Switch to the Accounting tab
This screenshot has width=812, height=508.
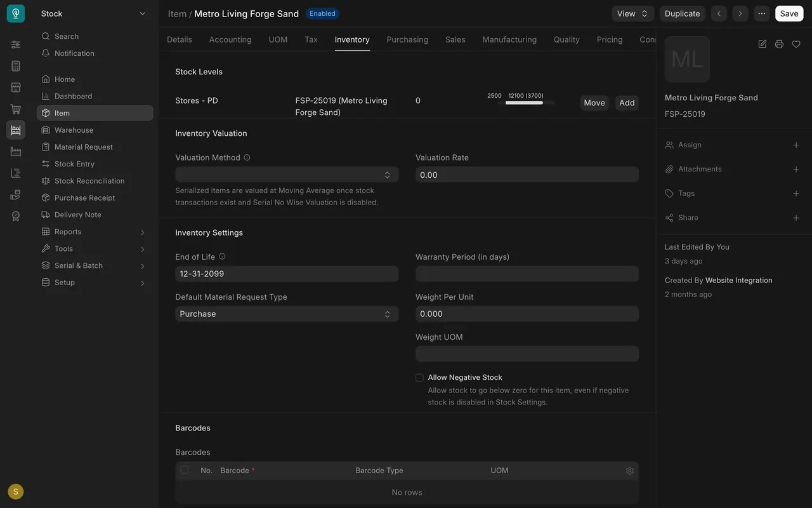coord(230,39)
